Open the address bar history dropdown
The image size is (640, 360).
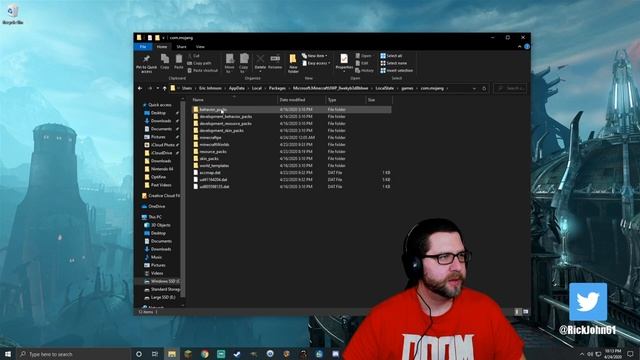(x=474, y=88)
